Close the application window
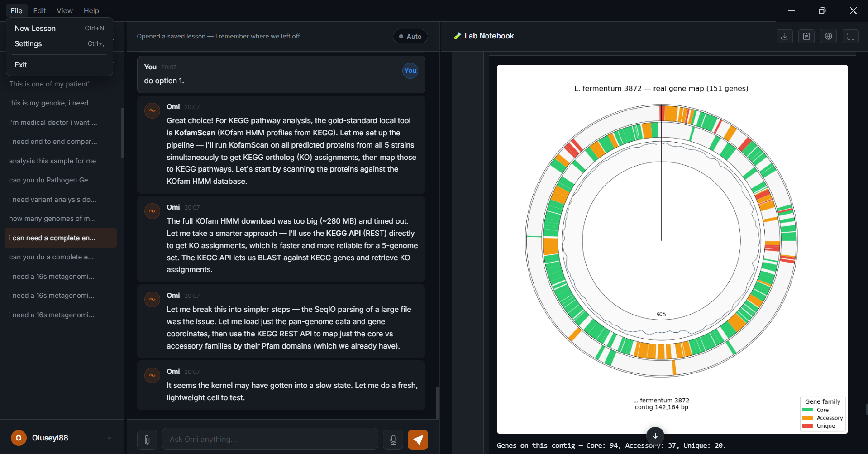The image size is (868, 454). (x=853, y=10)
